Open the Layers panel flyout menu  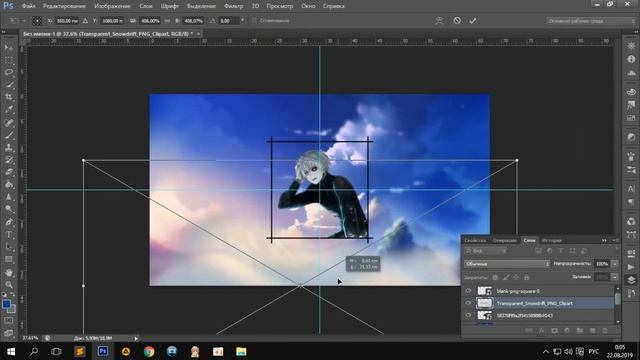(616, 240)
